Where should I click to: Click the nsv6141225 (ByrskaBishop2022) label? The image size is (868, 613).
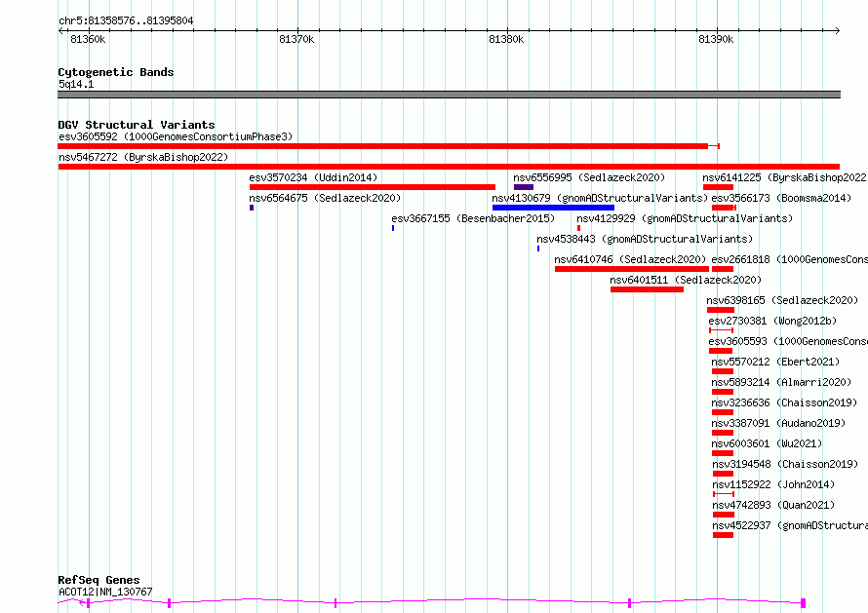784,177
